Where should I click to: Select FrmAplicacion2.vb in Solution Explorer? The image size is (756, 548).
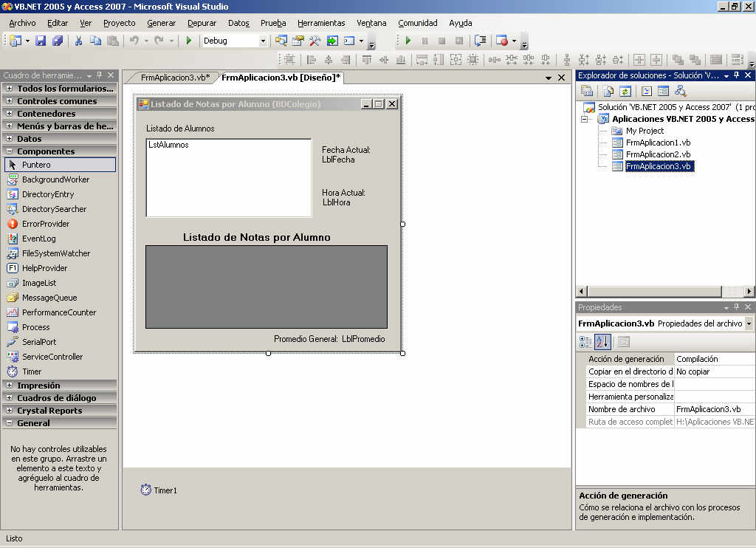658,154
